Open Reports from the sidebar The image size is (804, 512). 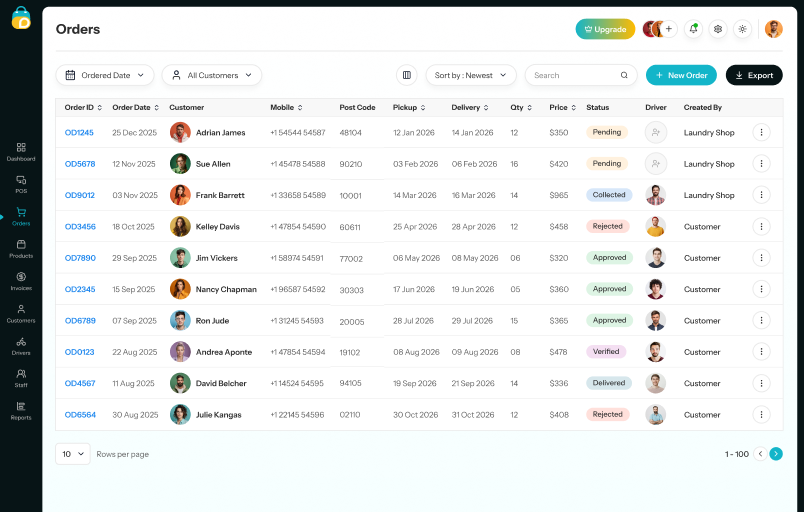pyautogui.click(x=21, y=411)
